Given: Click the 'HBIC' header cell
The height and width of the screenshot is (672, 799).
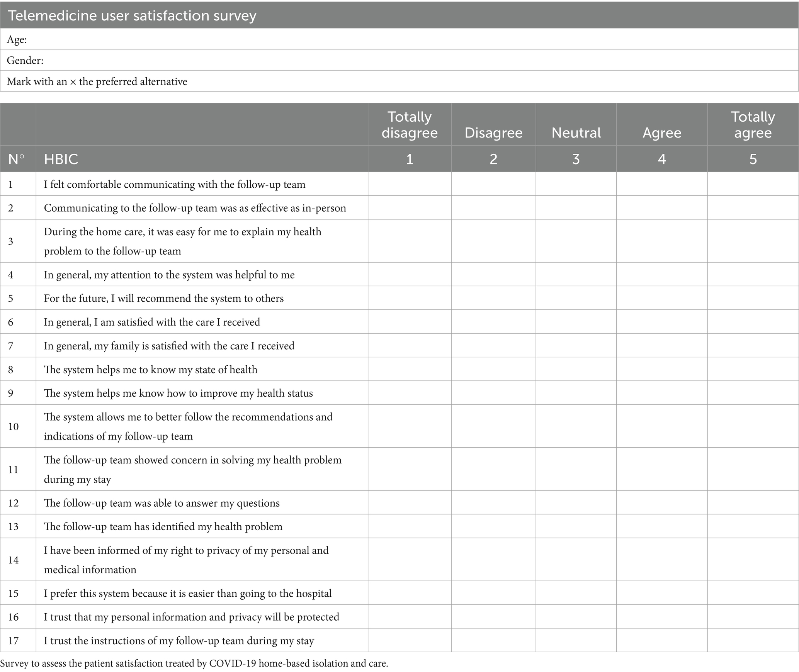Looking at the screenshot, I should 202,159.
